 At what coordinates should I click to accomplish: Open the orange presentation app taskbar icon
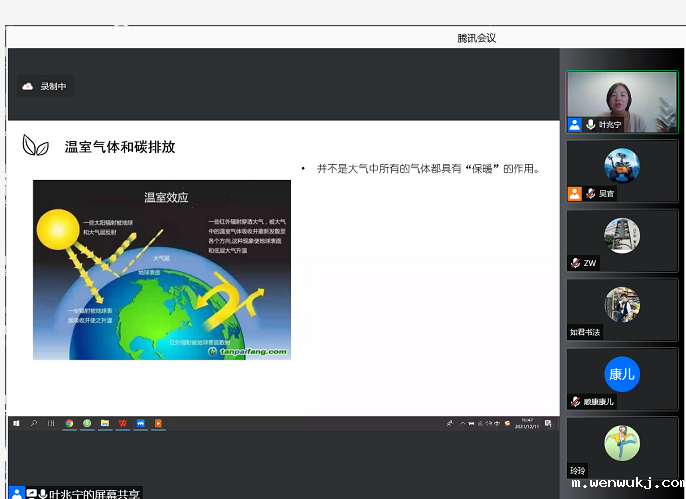click(158, 423)
